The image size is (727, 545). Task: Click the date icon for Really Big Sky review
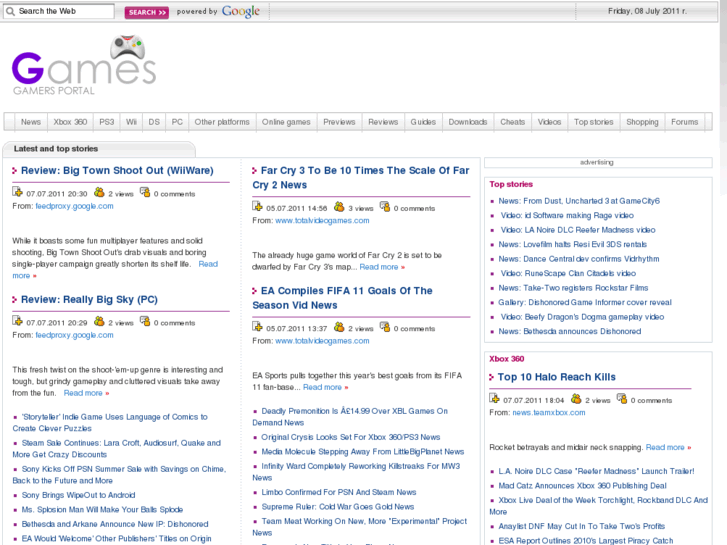point(17,321)
